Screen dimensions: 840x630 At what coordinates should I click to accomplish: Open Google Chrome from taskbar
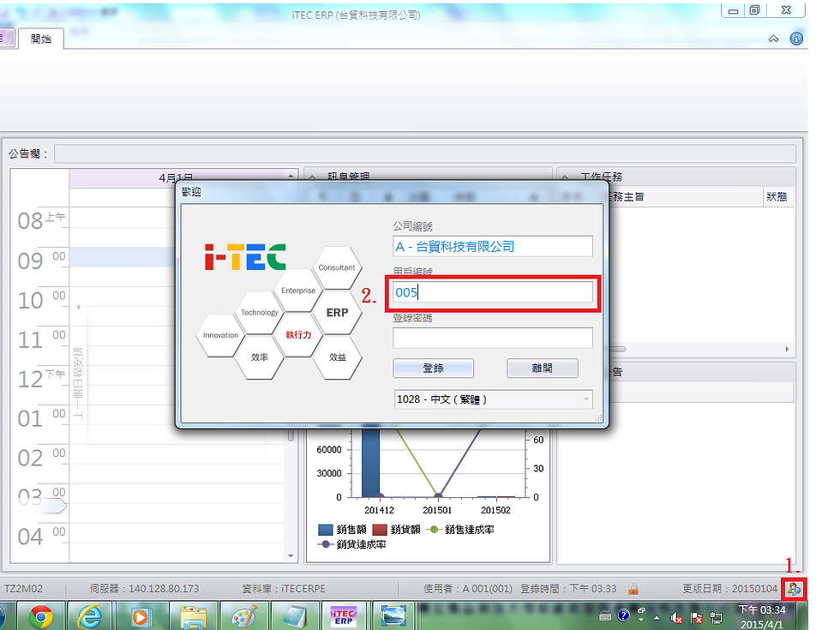coord(41,616)
